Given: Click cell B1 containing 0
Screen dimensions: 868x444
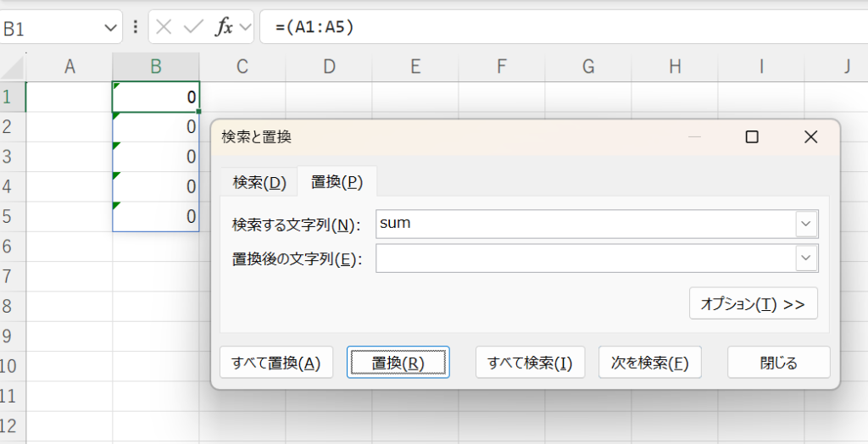Looking at the screenshot, I should point(156,97).
